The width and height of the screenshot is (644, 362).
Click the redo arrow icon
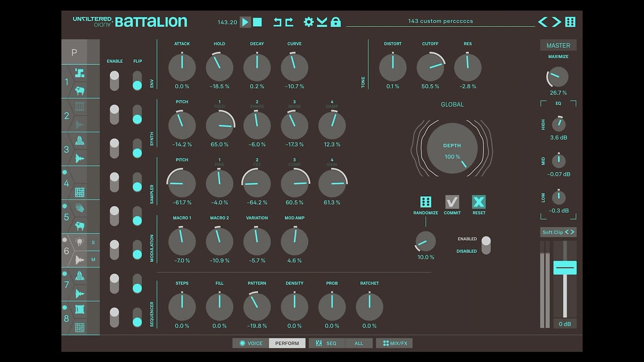pyautogui.click(x=289, y=22)
